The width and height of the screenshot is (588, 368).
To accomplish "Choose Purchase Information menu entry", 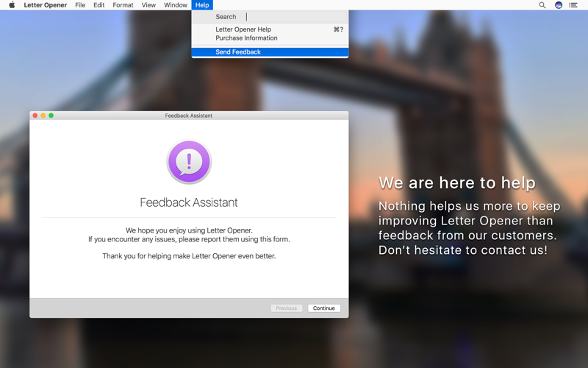I will (270, 38).
